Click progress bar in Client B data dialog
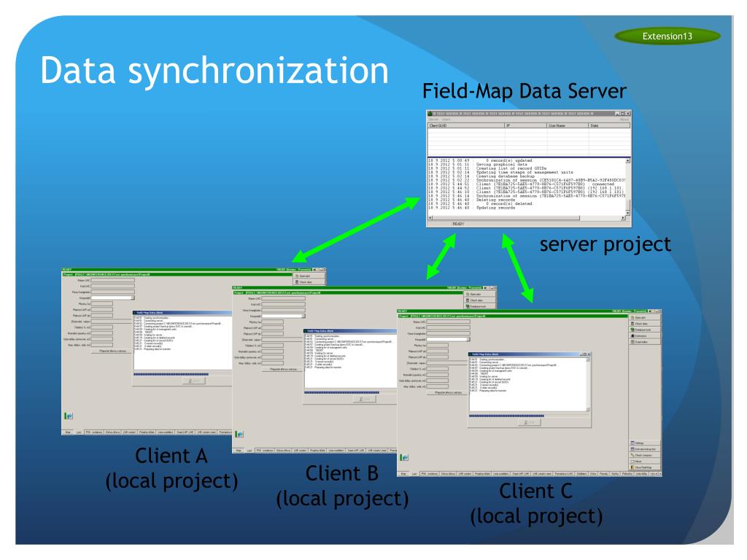 [x=351, y=392]
